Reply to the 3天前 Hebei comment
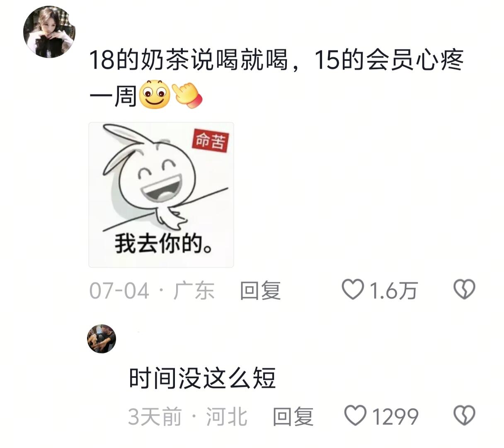Image resolution: width=504 pixels, height=448 pixels. point(293,416)
